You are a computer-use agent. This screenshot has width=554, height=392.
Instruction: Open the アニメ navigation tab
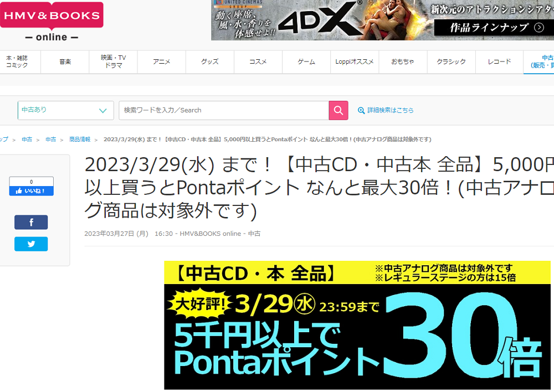(x=161, y=62)
